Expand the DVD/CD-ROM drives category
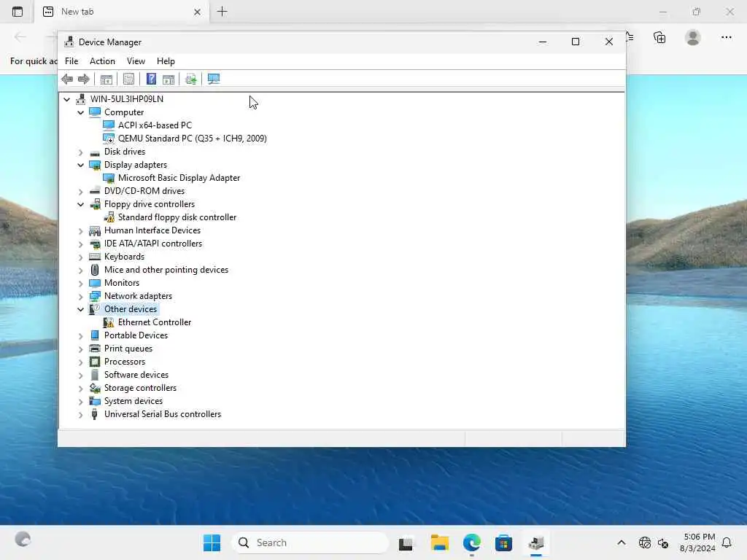The height and width of the screenshot is (560, 747). tap(80, 192)
